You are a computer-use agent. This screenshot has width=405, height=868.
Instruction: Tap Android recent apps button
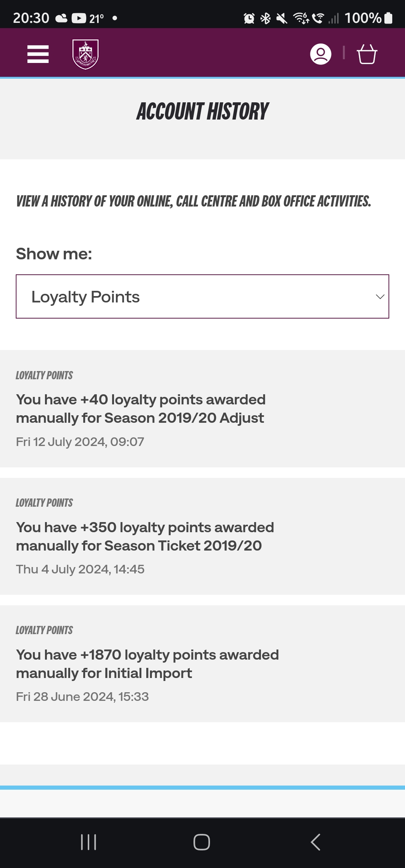(x=88, y=842)
